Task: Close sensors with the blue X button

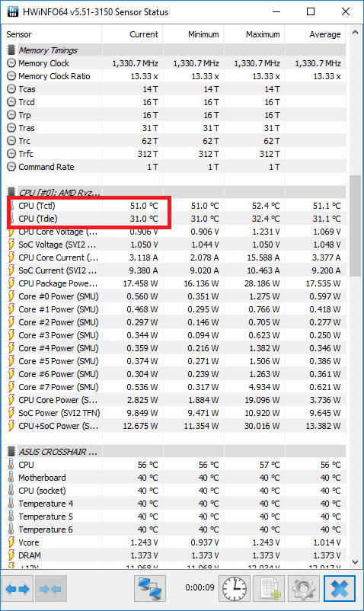Action: pyautogui.click(x=340, y=589)
